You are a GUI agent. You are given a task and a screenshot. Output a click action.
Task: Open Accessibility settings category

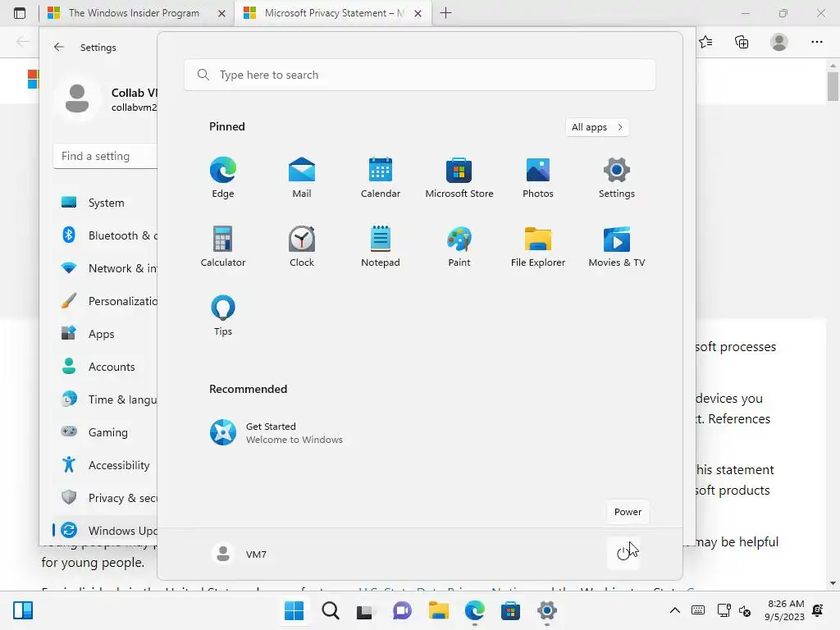click(106, 465)
